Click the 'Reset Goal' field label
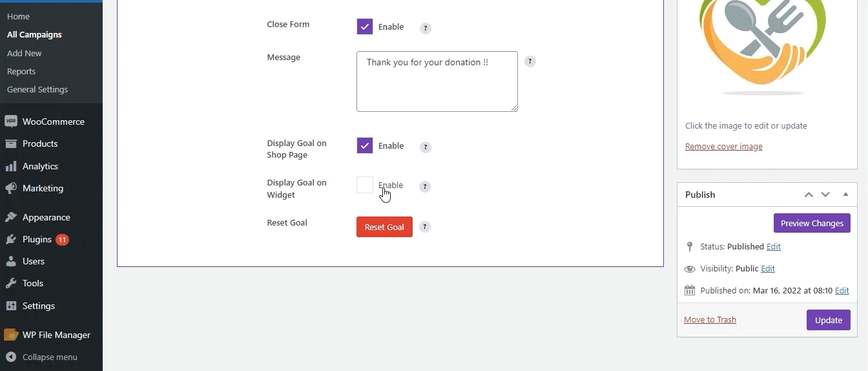Image resolution: width=868 pixels, height=371 pixels. [287, 223]
